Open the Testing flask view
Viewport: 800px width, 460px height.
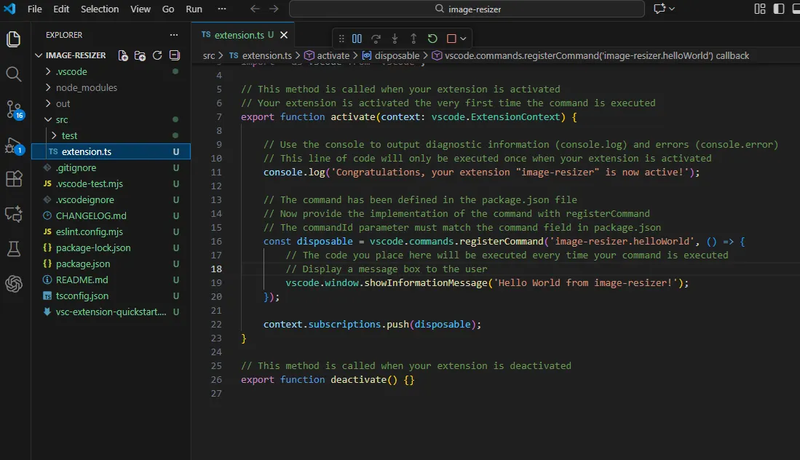tap(14, 248)
